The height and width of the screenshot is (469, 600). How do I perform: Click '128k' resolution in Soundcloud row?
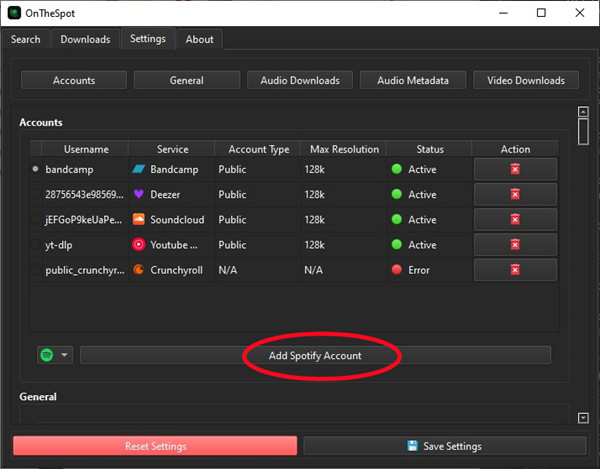coord(315,220)
